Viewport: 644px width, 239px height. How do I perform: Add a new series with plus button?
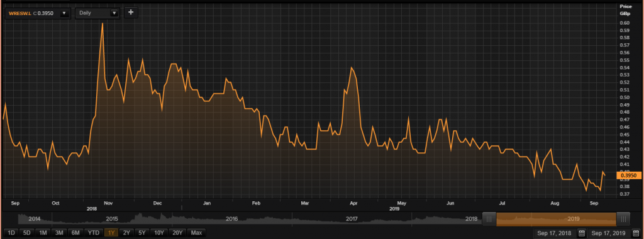tap(131, 13)
